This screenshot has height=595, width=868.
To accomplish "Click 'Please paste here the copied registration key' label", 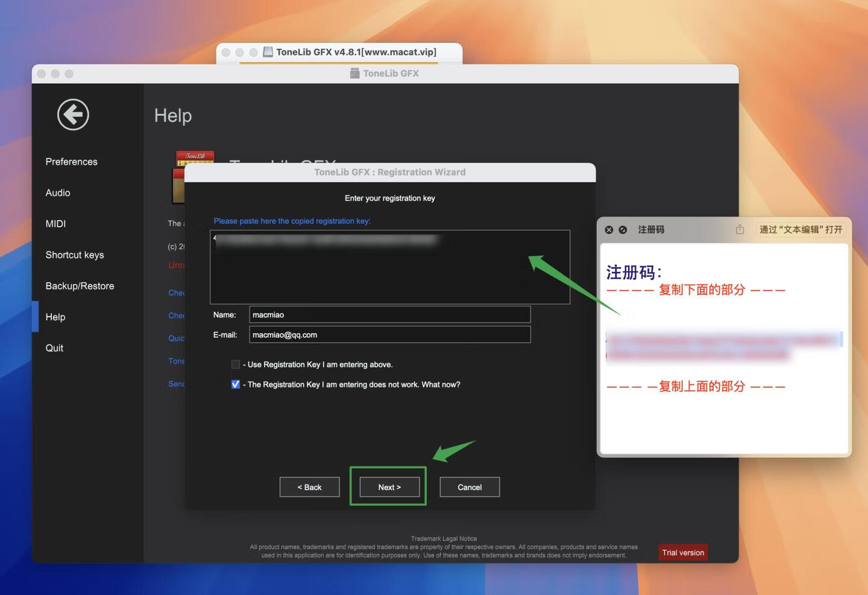I will [292, 221].
